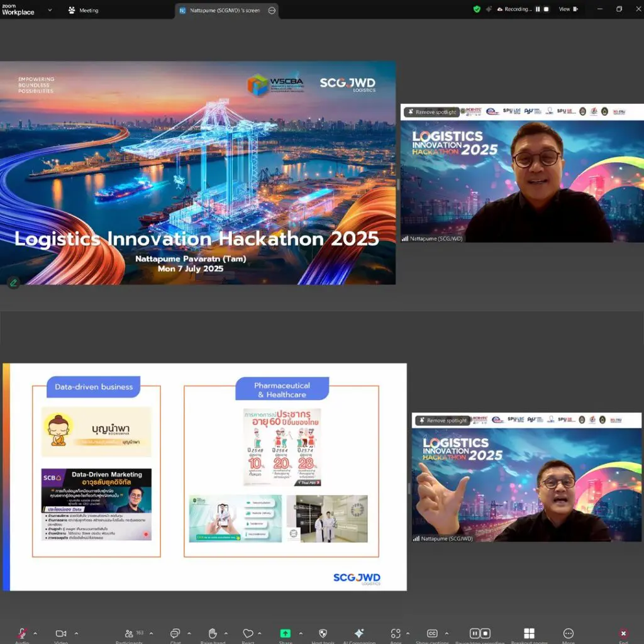Expand the React options chevron
Screen dimensions: 644x644
tap(260, 633)
